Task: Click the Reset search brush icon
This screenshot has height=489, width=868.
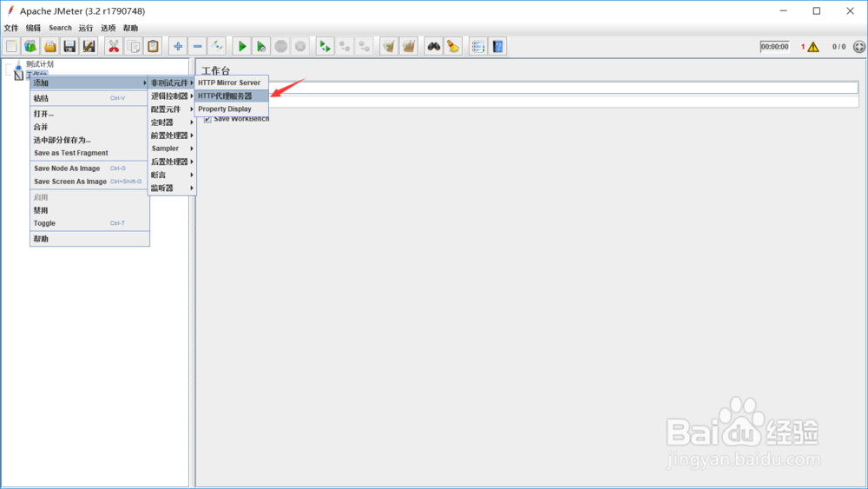Action: [453, 47]
